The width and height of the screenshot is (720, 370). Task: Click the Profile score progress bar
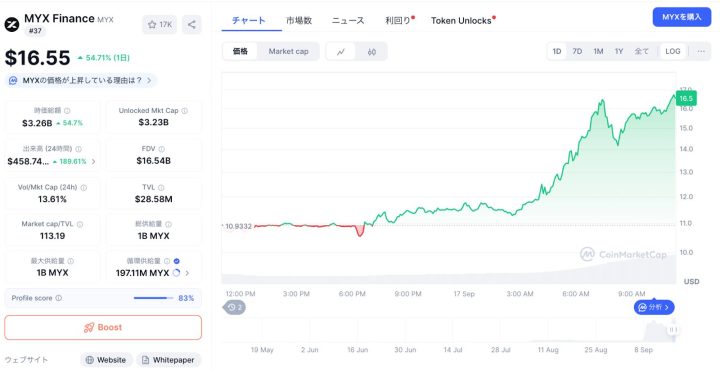(x=153, y=298)
